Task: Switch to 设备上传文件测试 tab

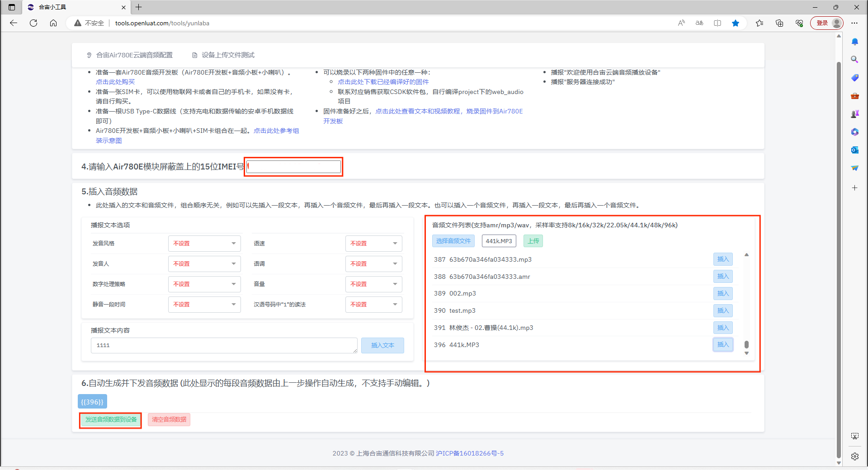Action: click(x=223, y=55)
